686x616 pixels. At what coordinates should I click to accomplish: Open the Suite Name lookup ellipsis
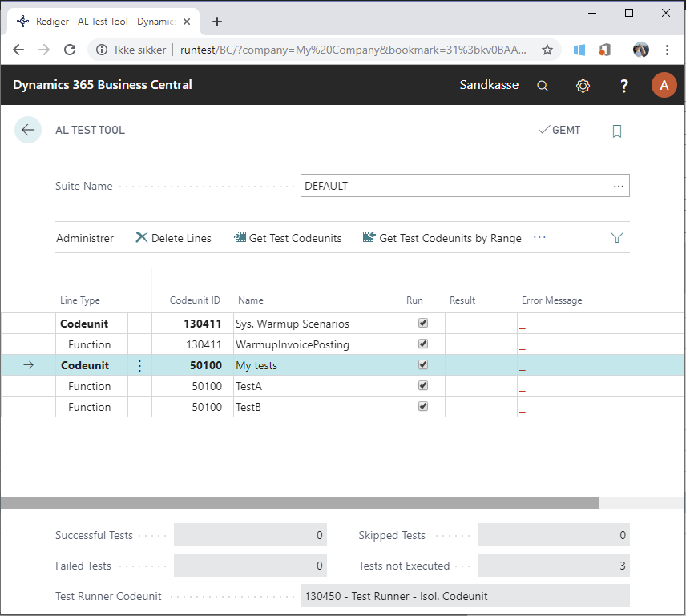pos(618,186)
